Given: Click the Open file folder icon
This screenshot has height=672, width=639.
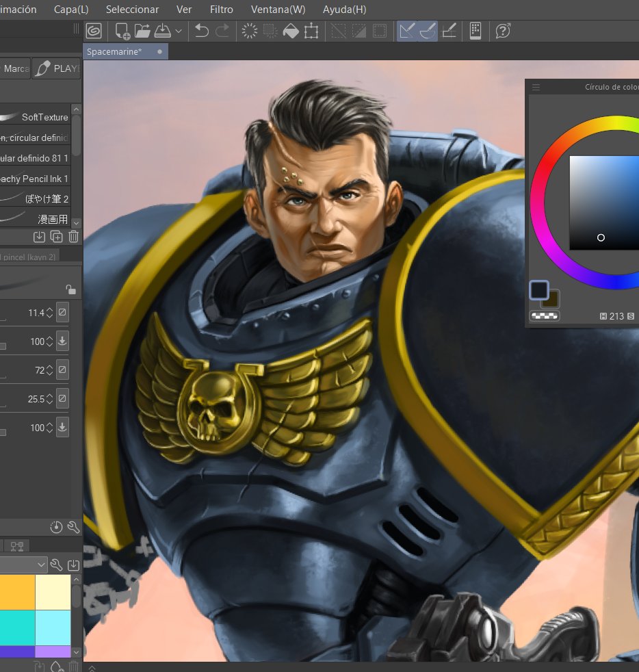Looking at the screenshot, I should click(x=142, y=31).
